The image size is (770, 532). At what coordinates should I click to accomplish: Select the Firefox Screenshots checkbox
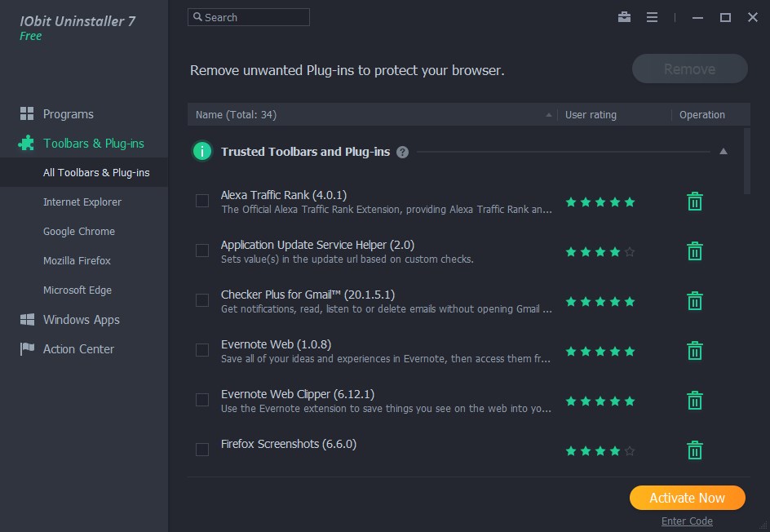click(202, 450)
